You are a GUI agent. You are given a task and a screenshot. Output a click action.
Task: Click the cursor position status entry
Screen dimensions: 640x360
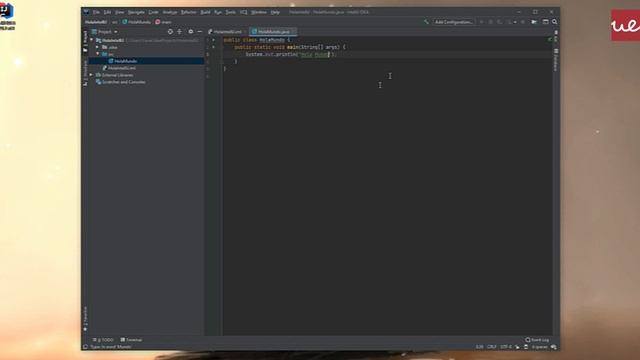click(479, 347)
